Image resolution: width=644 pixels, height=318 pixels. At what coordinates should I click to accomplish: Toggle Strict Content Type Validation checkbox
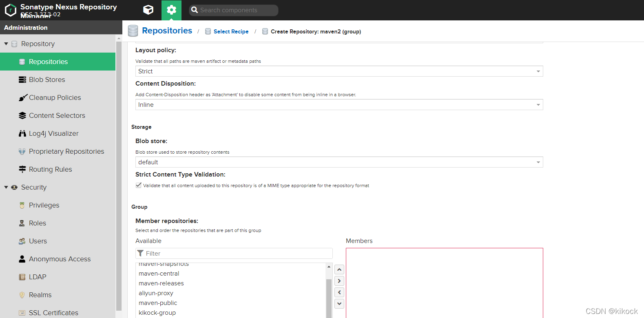[x=139, y=185]
